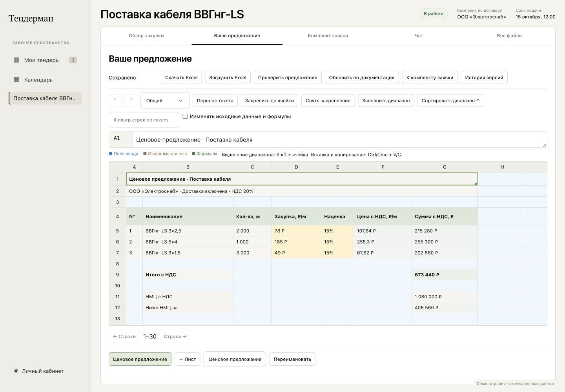Enable Изменять исходные данные и формулы checkbox
Screen dimensions: 565x392
tap(185, 116)
